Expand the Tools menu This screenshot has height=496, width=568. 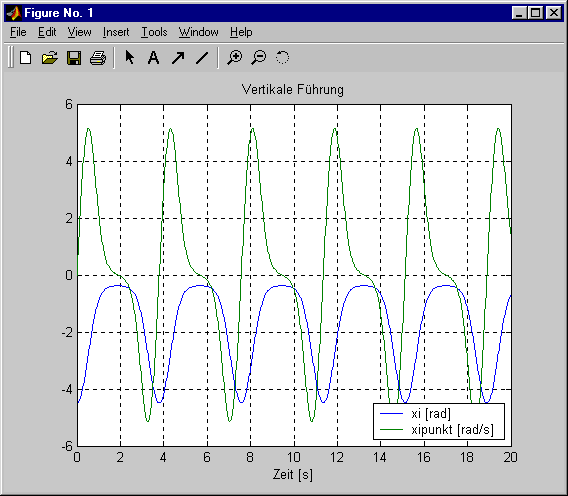[154, 32]
